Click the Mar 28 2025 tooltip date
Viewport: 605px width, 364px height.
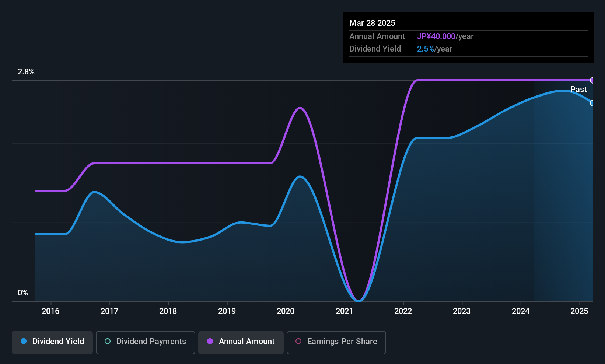pyautogui.click(x=372, y=23)
